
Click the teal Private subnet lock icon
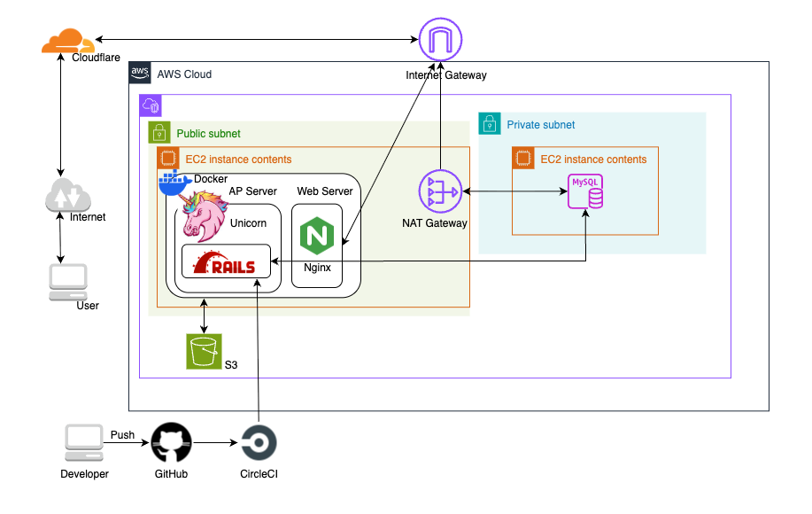(489, 123)
